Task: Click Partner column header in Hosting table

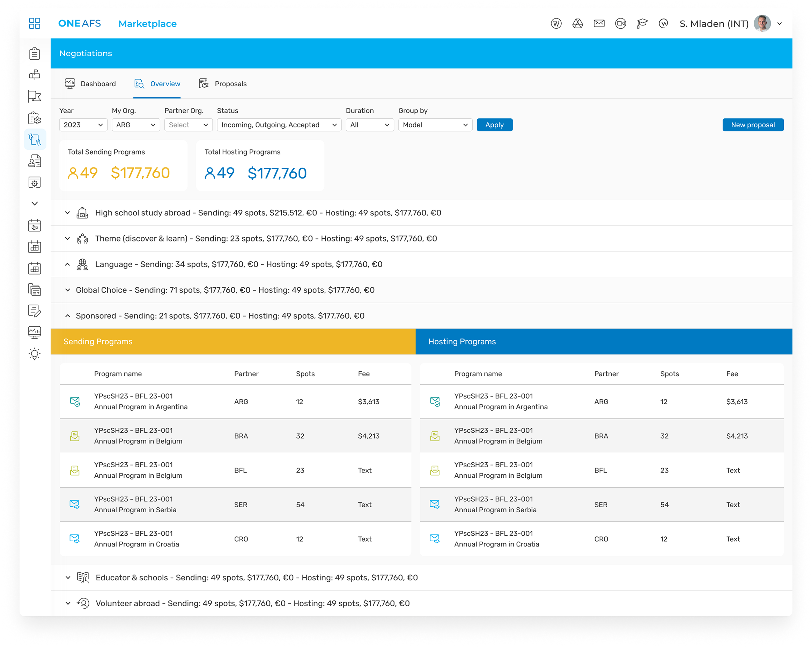Action: point(606,374)
